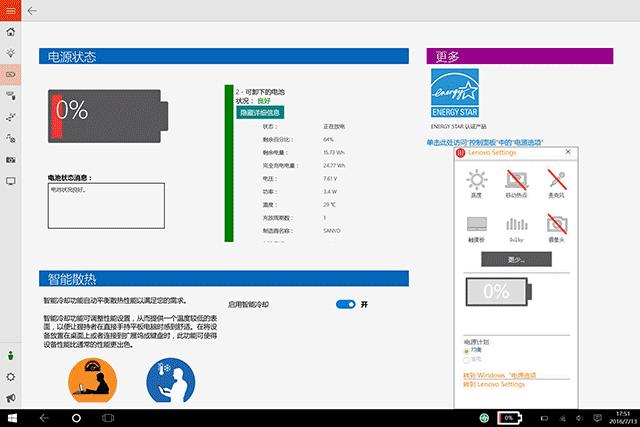Click the taskbar back arrow
This screenshot has width=640, height=427.
44,418
